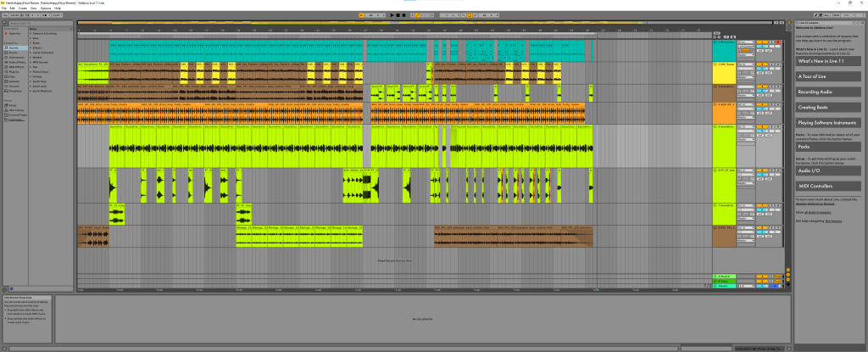Viewport: 868px width, 352px height.
Task: Expand the Strings folder in browser
Action: click(36, 75)
